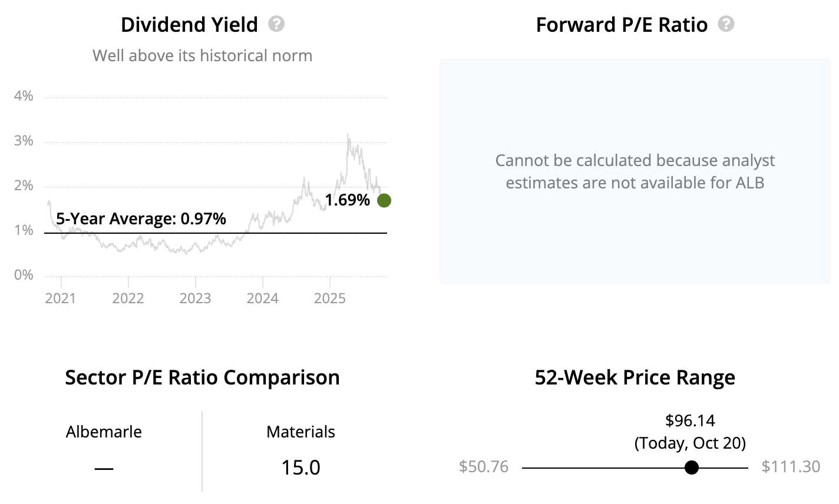Select the black 52-week price marker dot
Screen dimensions: 839x504
coord(692,467)
